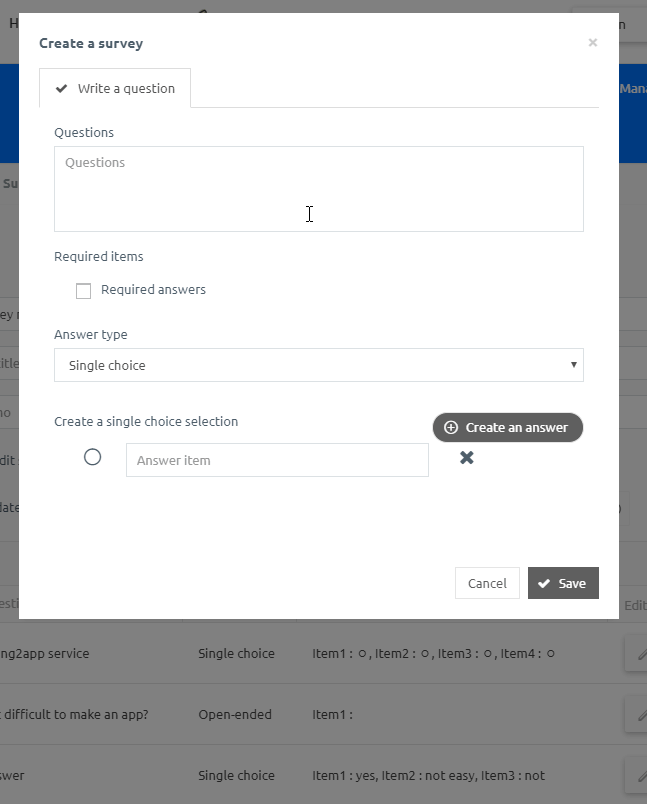The image size is (647, 804).
Task: Delete the answer row using the X icon
Action: point(465,457)
